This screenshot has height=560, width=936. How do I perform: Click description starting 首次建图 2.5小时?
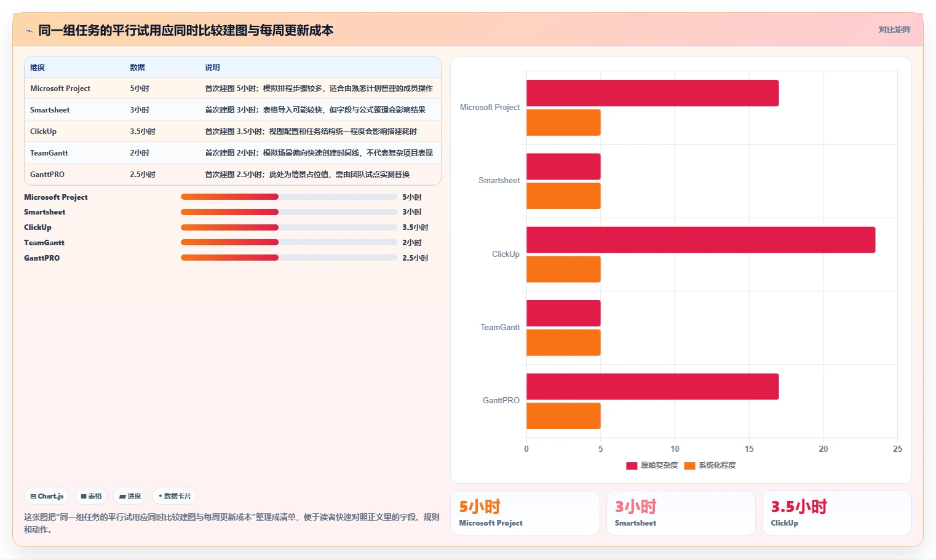tap(307, 175)
